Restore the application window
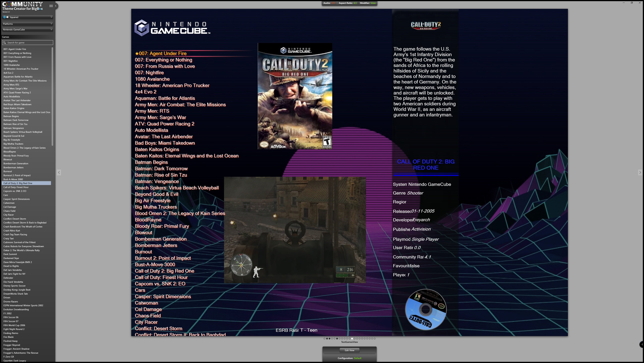 (632, 3)
